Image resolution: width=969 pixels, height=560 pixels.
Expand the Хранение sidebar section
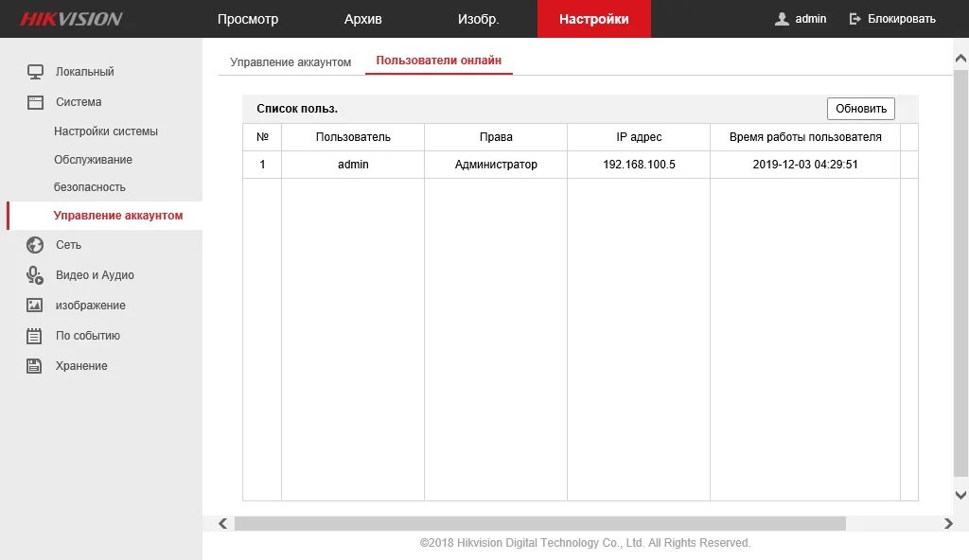(x=81, y=366)
